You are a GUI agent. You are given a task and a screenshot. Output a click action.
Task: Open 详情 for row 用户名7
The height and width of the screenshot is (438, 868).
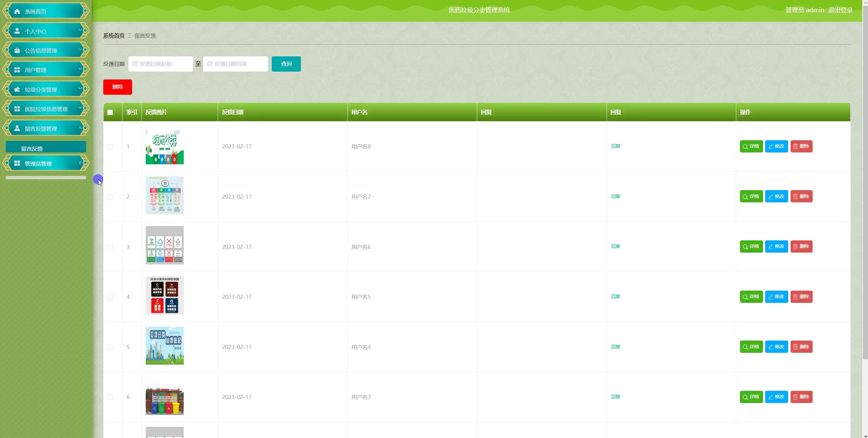pyautogui.click(x=751, y=196)
